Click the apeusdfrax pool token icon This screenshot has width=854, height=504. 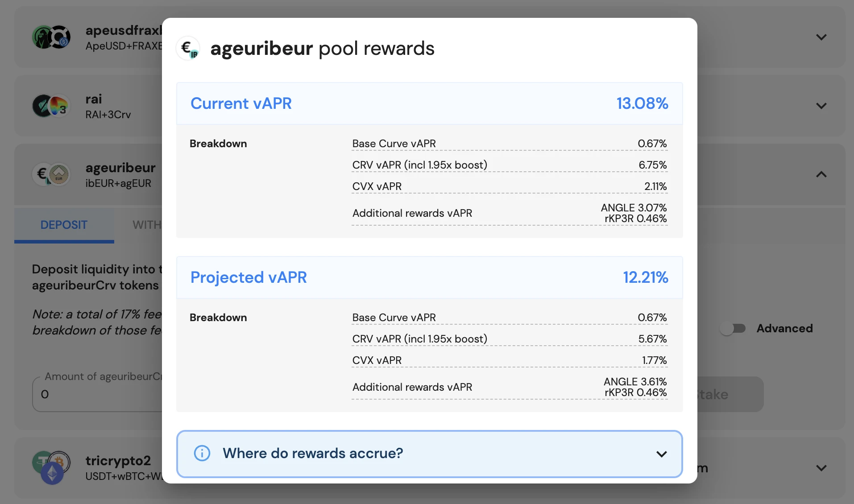pos(52,37)
